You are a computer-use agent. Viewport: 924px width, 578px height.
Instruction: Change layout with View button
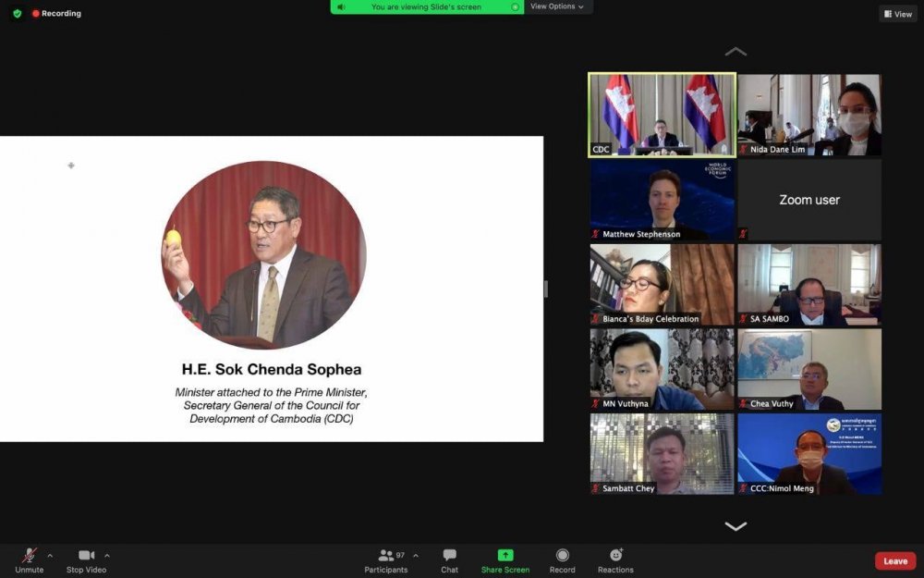tap(897, 14)
